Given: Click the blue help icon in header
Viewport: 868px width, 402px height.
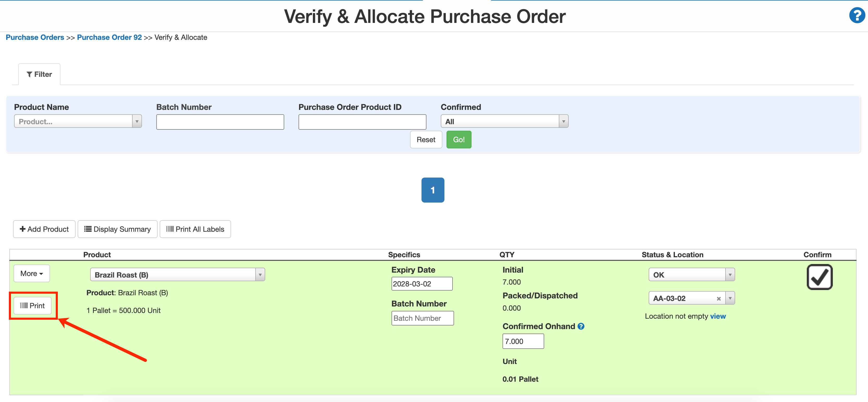Looking at the screenshot, I should [856, 16].
